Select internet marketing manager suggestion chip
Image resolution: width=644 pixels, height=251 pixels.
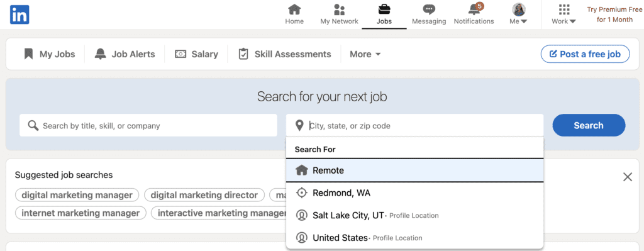tap(80, 213)
